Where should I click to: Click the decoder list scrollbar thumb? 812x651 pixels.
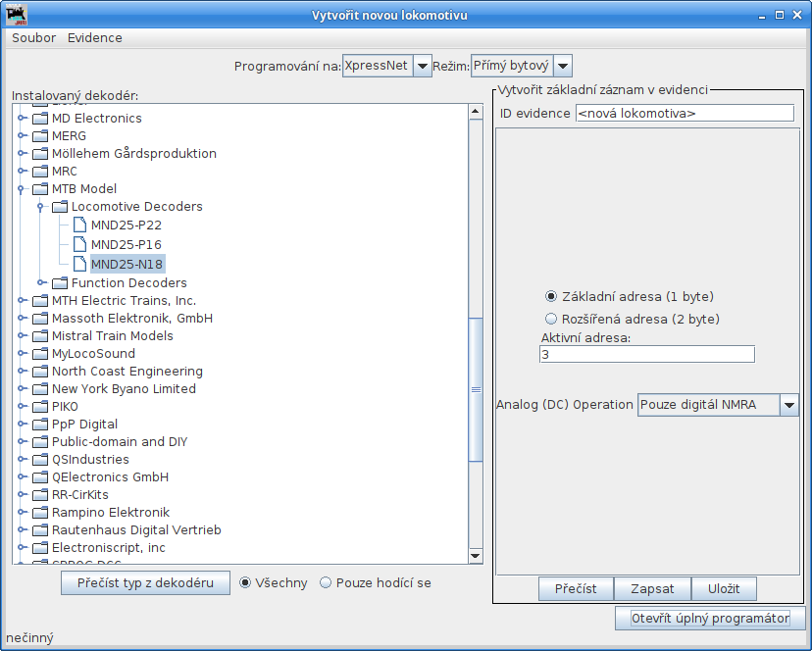coord(476,389)
